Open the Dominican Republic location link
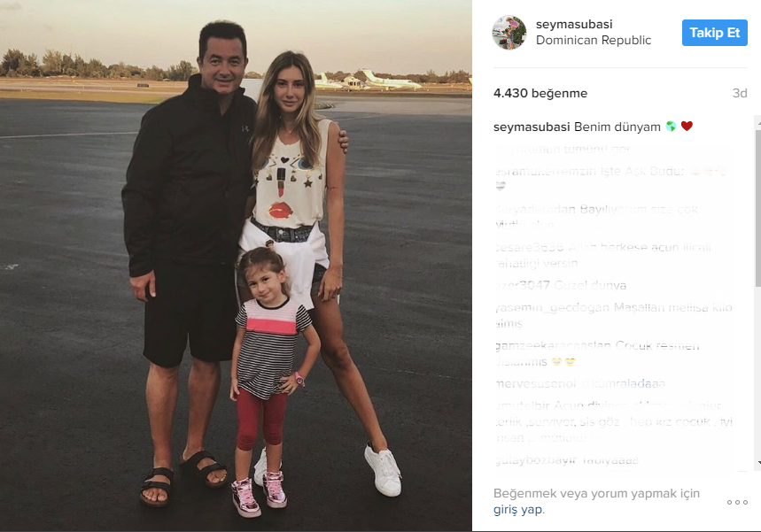The image size is (761, 532). coord(593,40)
